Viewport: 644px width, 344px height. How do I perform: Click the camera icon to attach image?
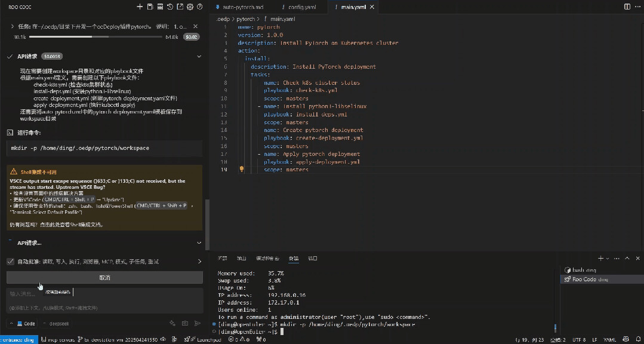coord(185,323)
